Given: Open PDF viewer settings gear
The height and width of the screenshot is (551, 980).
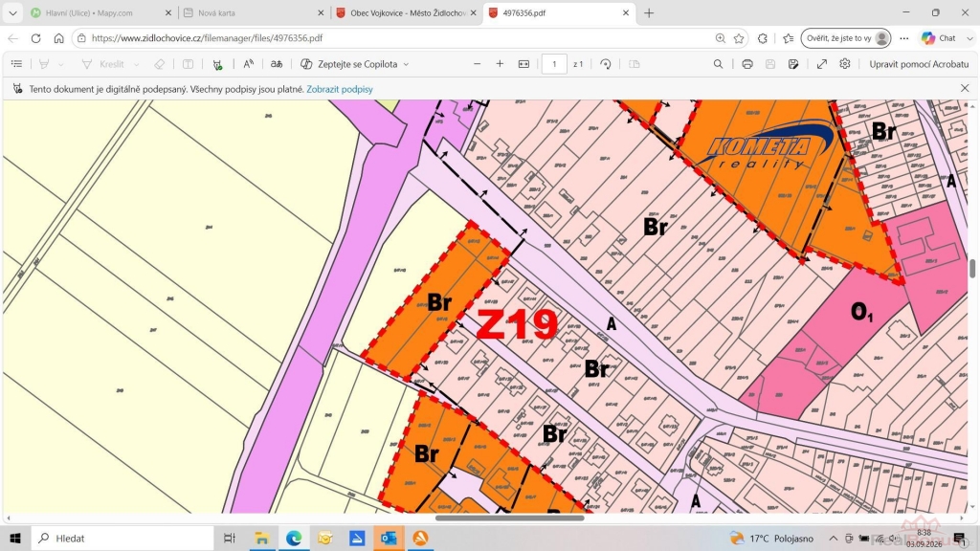Looking at the screenshot, I should tap(845, 64).
